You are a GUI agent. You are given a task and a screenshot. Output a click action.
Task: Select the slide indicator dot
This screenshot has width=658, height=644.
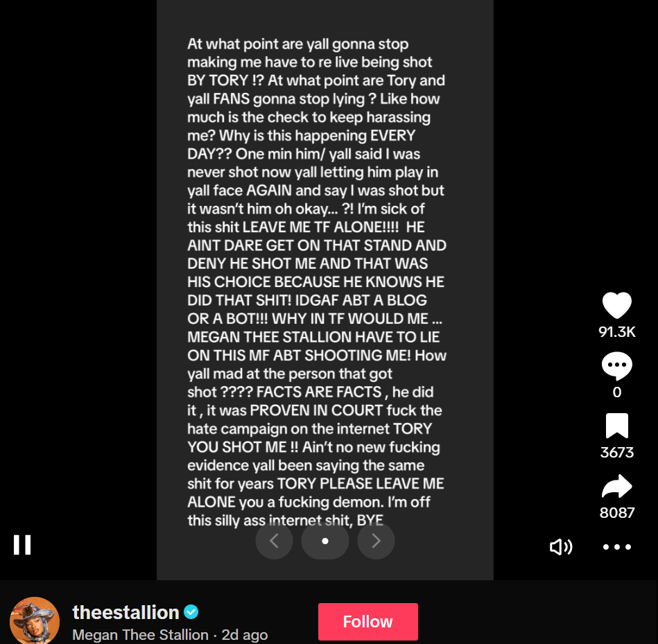[x=324, y=541]
